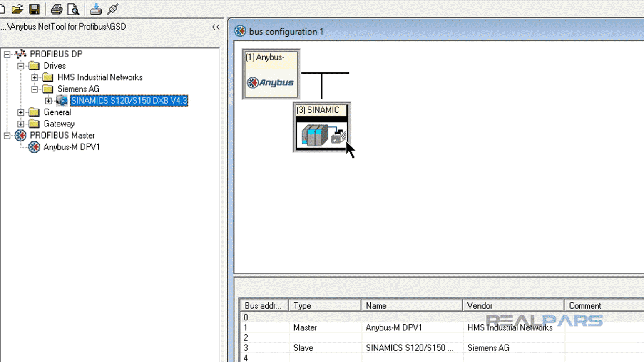Click the download configuration toolbar icon
The image size is (644, 362).
pos(95,9)
